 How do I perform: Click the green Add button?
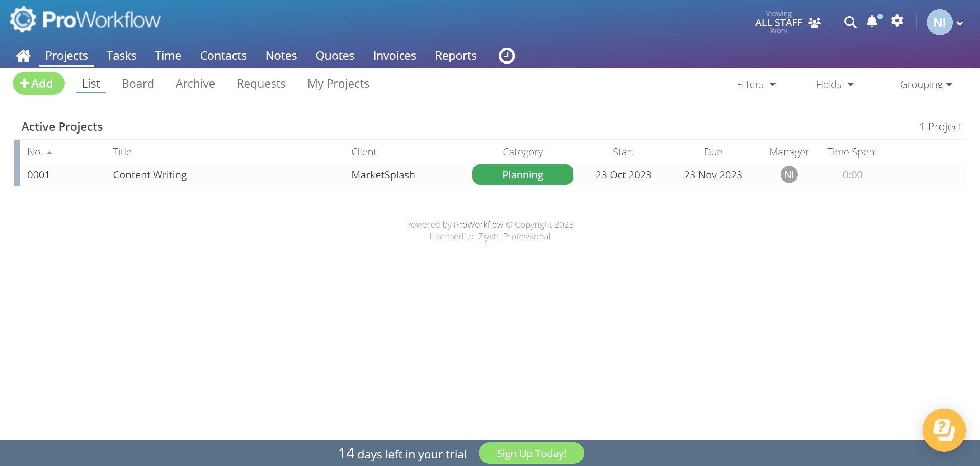click(x=38, y=83)
